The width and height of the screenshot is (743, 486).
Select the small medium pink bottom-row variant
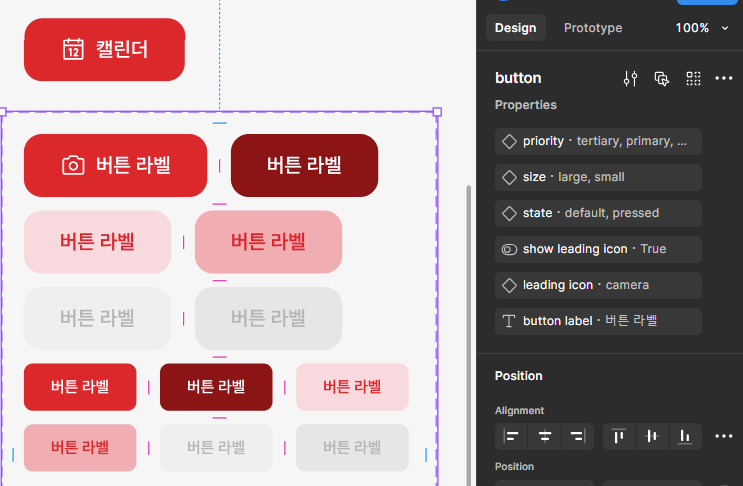[80, 447]
